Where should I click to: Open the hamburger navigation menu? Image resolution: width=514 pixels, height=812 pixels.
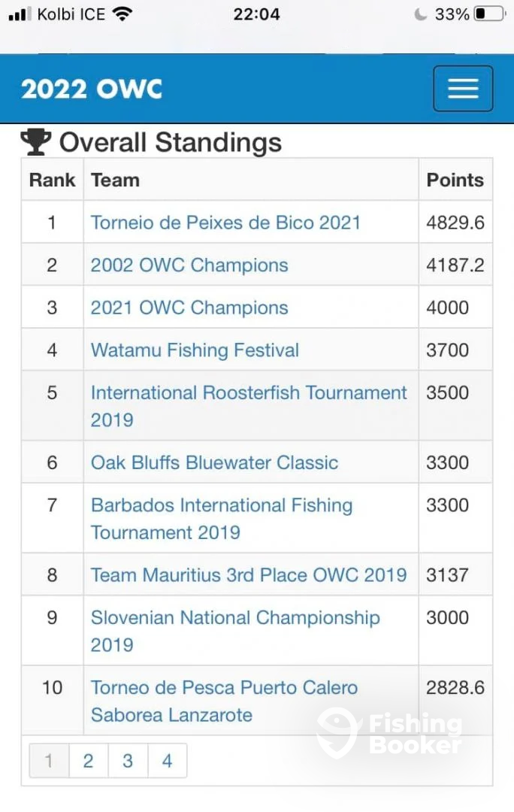(463, 89)
